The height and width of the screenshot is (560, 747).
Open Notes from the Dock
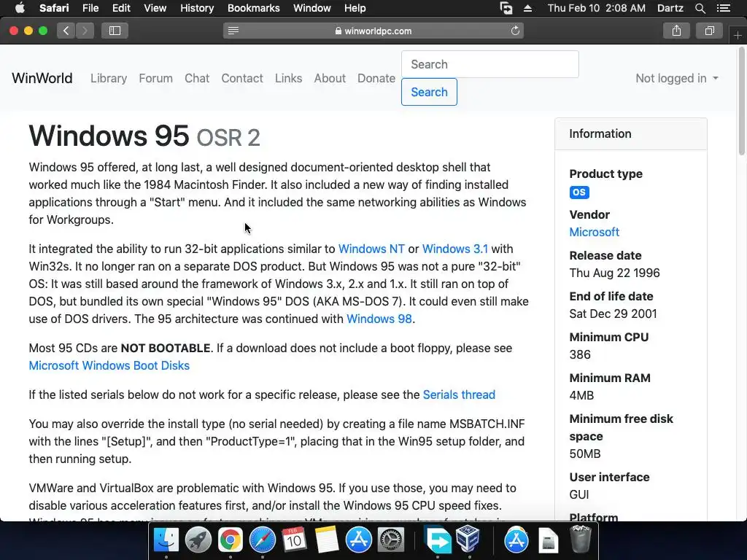pos(326,540)
